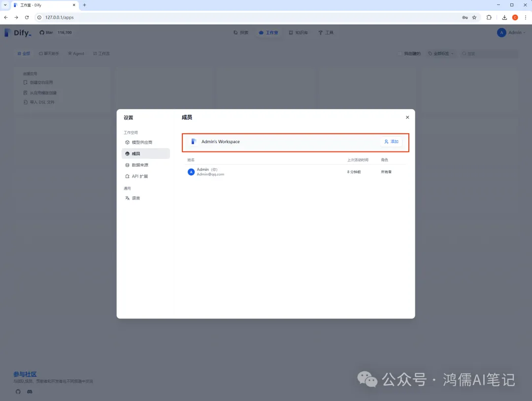Select the 工作流 filter tab
Screen dimensions: 532x401
coord(101,54)
